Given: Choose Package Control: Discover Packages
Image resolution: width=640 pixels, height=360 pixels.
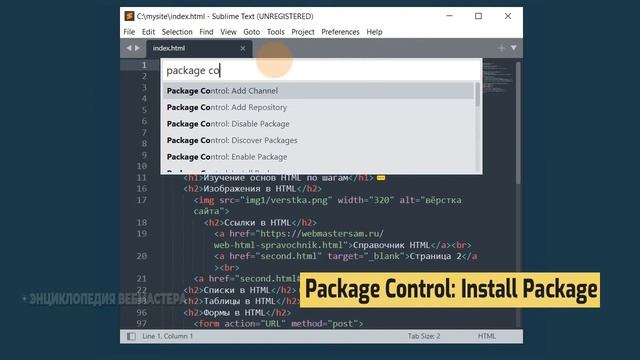Looking at the screenshot, I should pyautogui.click(x=318, y=140).
